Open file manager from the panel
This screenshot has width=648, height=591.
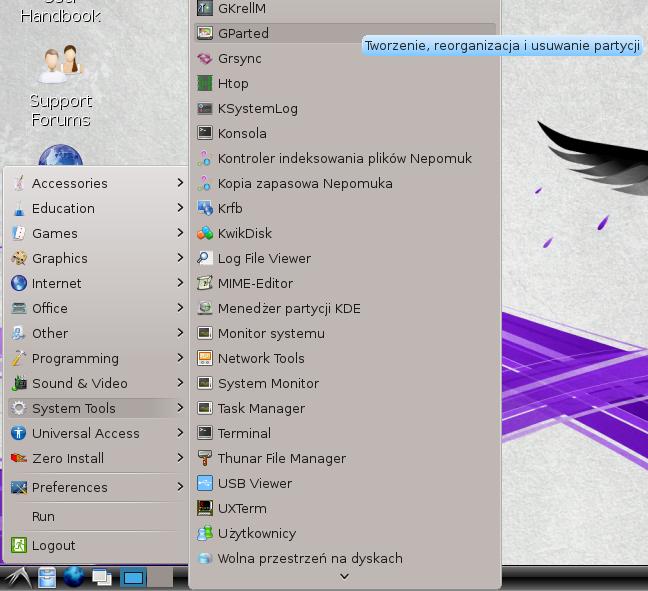tap(47, 577)
